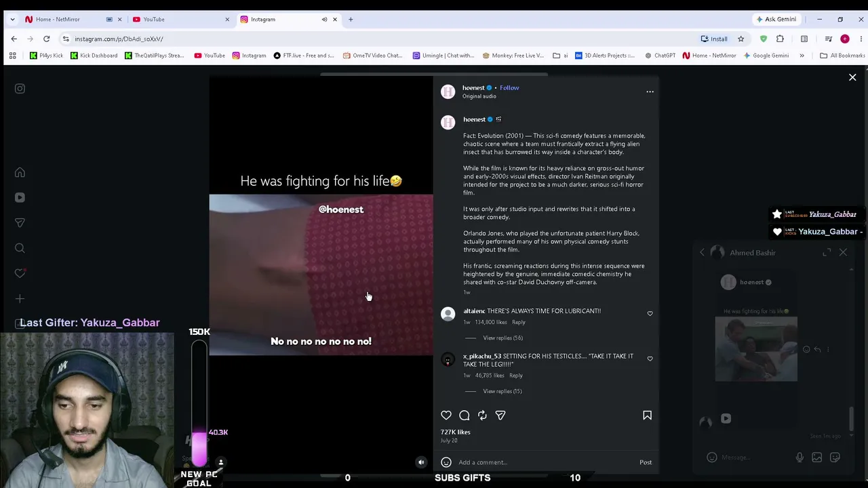Mute the Instagram browser tab audio
The width and height of the screenshot is (868, 488).
tap(324, 19)
